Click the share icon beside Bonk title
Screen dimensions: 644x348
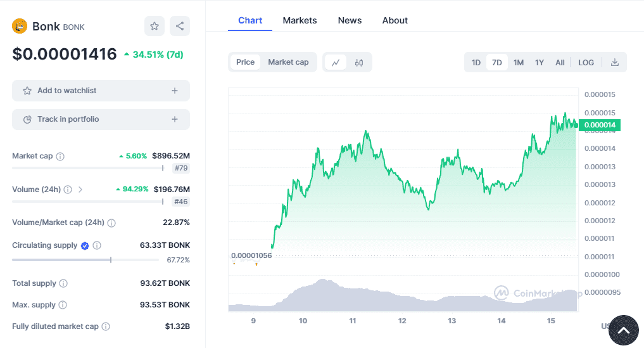180,26
